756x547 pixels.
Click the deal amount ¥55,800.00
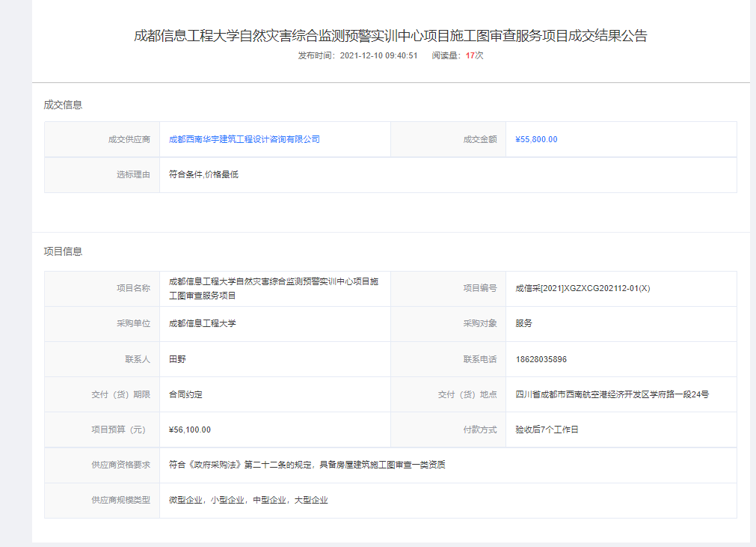(536, 139)
